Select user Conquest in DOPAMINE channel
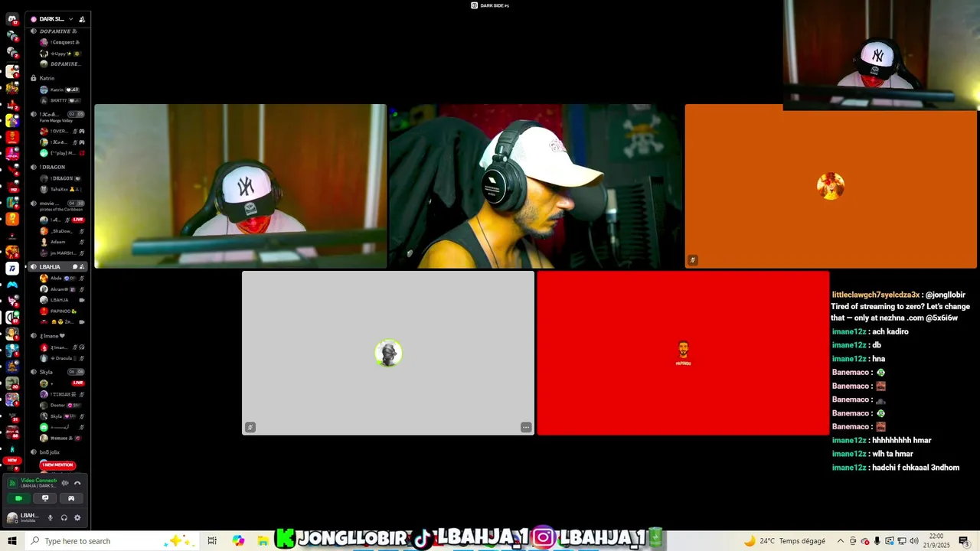 point(61,42)
